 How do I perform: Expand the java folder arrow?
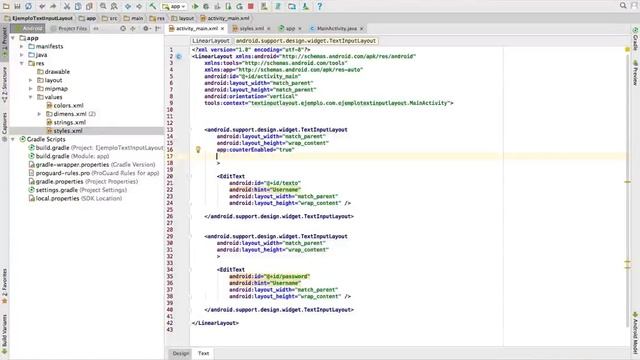tap(22, 55)
